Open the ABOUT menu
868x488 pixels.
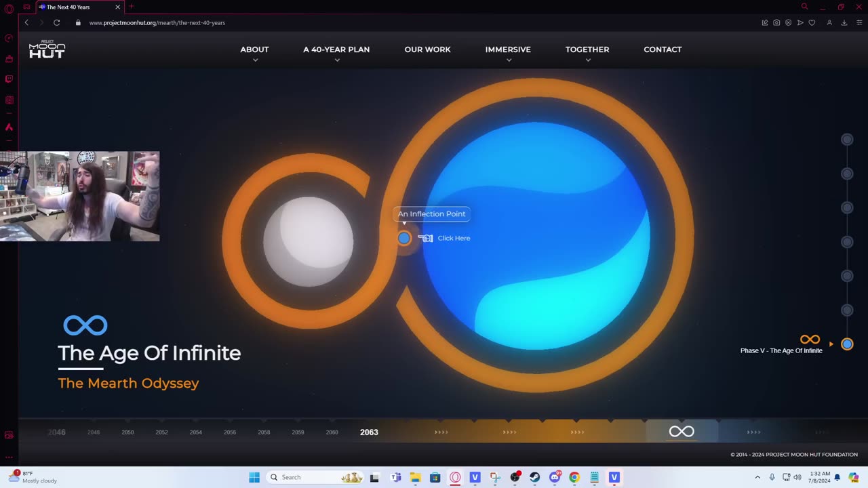254,49
